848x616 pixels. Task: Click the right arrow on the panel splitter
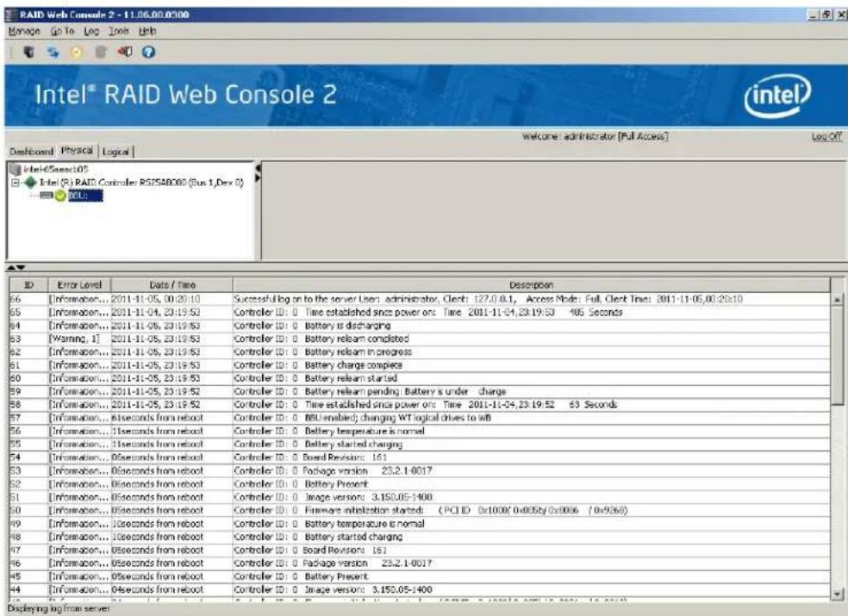(x=258, y=178)
